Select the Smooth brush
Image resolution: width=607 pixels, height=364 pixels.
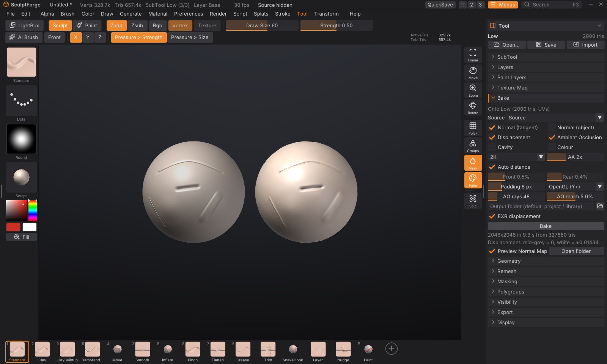pos(142,352)
